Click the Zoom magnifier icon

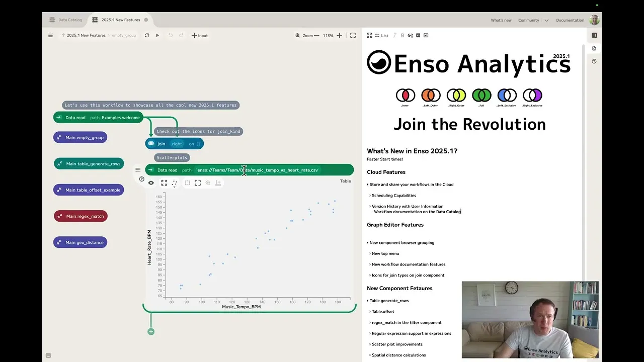[298, 35]
